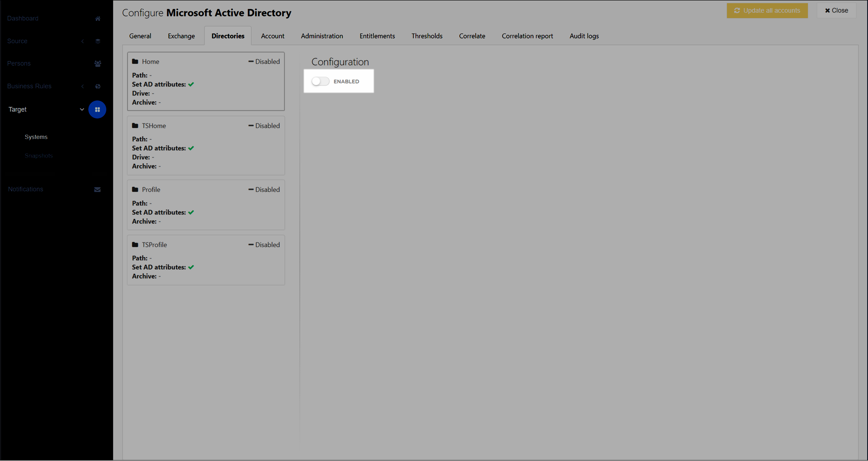
Task: Open Dashboard in the sidebar
Action: click(23, 19)
